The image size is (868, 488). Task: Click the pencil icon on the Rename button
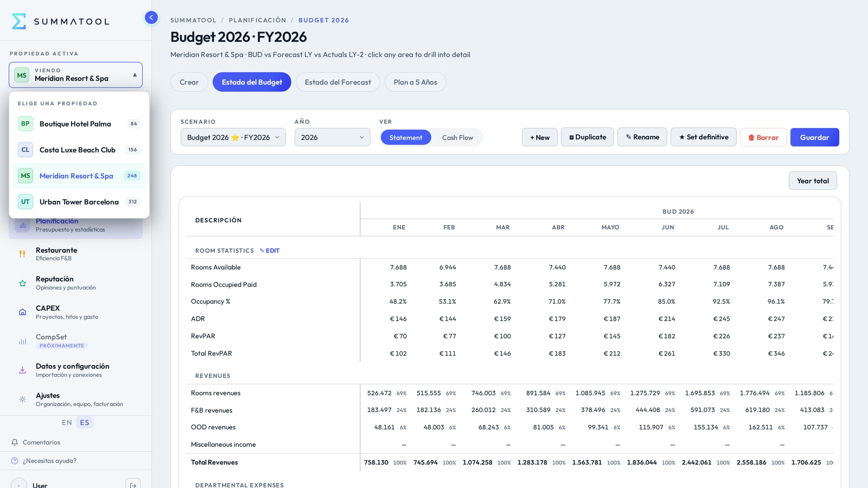point(628,137)
